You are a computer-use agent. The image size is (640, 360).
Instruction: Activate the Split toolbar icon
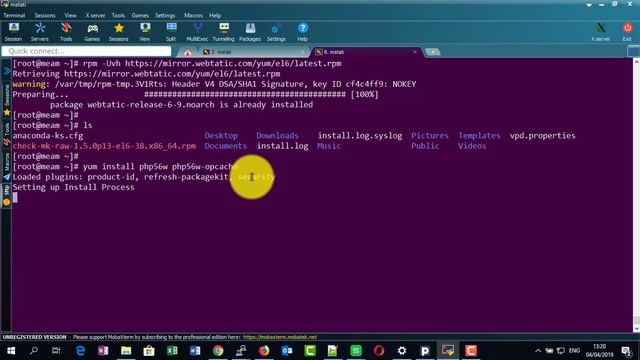point(171,32)
